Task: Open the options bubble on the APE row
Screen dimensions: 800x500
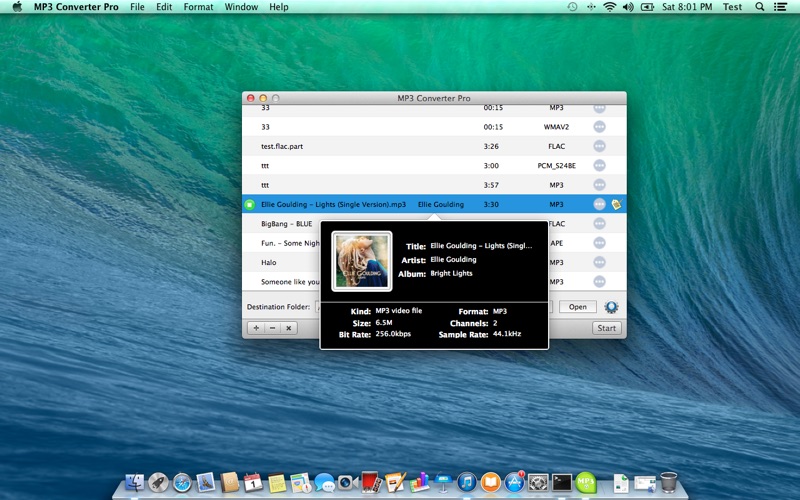Action: (x=599, y=243)
